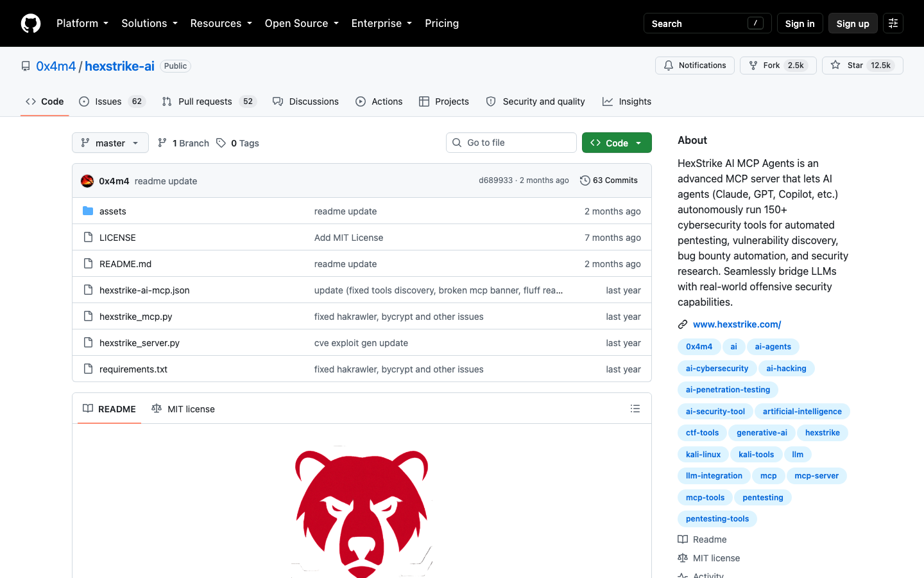
Task: Switch to the Issues tab
Action: (112, 101)
